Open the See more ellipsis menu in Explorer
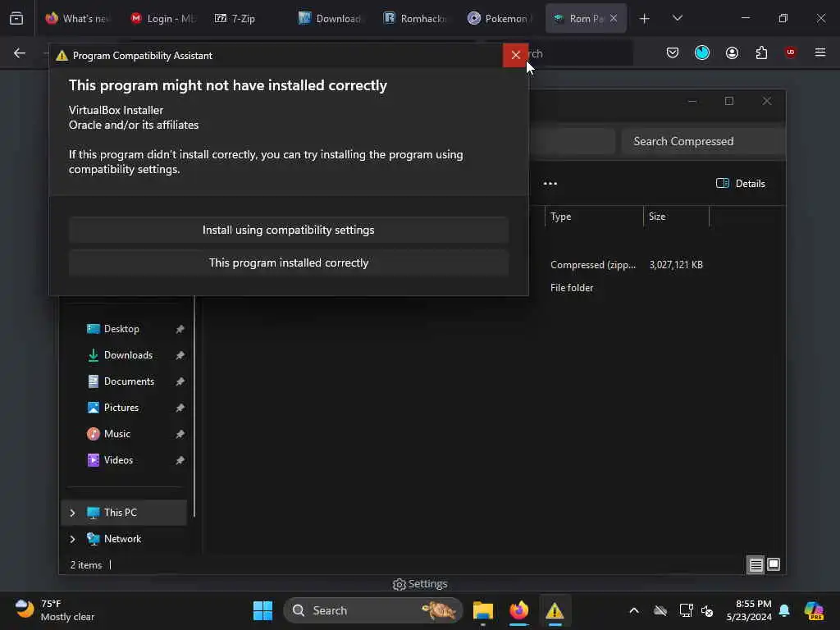The width and height of the screenshot is (840, 630). 550,184
